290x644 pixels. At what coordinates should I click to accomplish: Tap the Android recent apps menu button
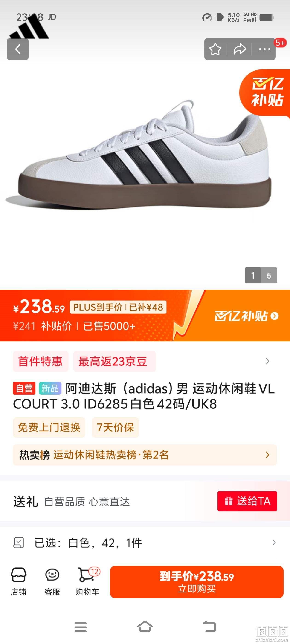(x=80, y=627)
